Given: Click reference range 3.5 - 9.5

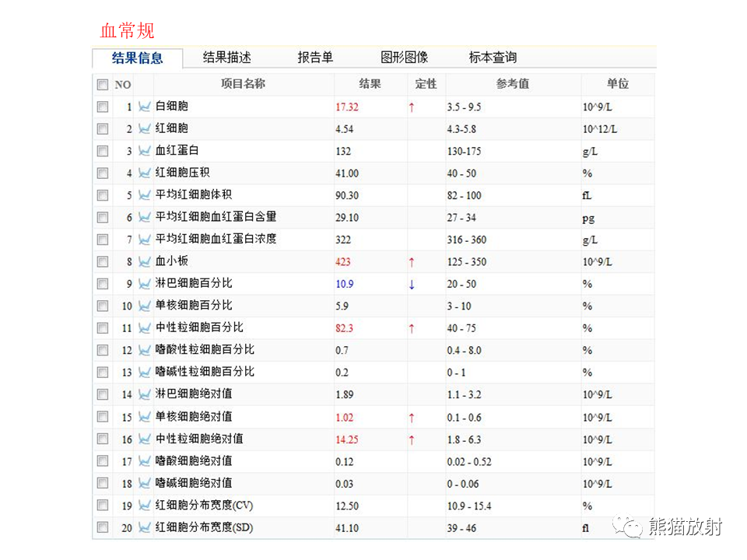Looking at the screenshot, I should click(x=464, y=107).
